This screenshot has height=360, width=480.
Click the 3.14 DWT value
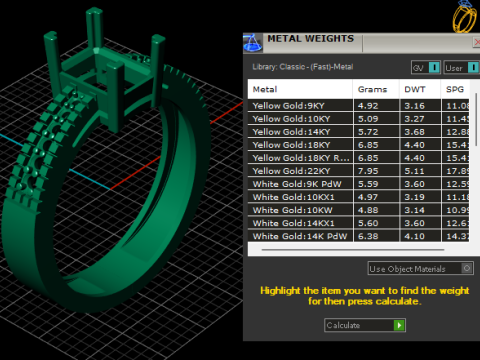pos(414,210)
